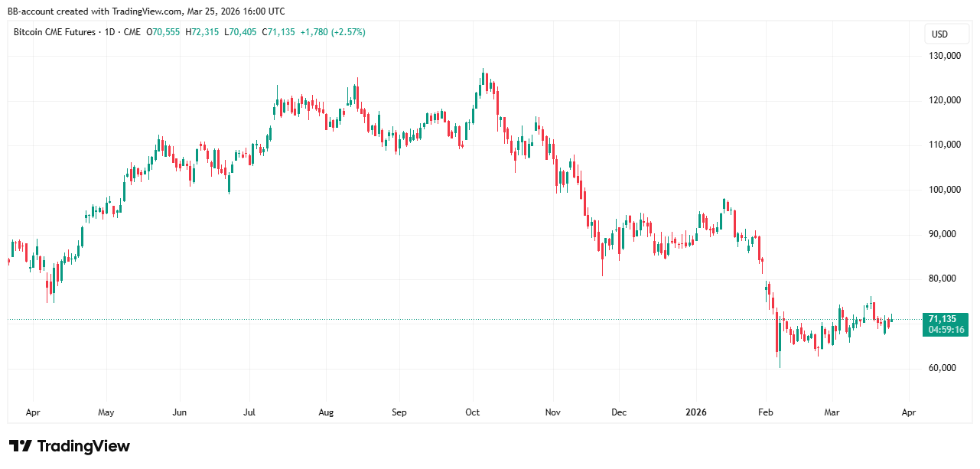Click the Oct label on time axis
The image size is (980, 469).
tap(473, 412)
